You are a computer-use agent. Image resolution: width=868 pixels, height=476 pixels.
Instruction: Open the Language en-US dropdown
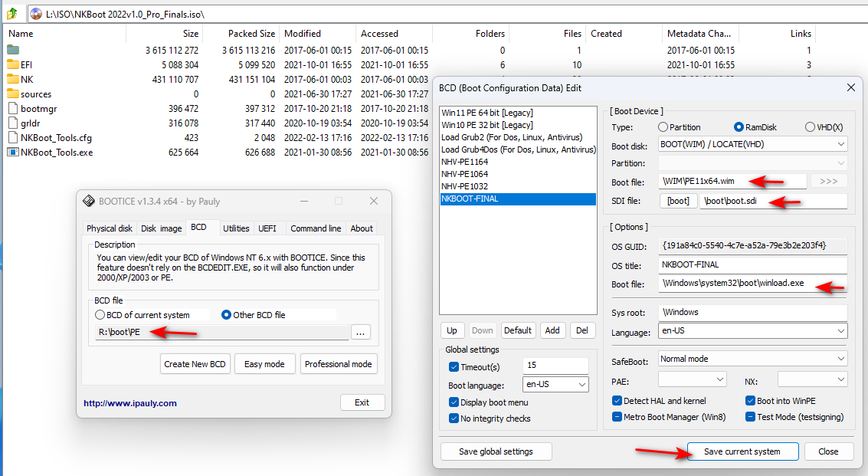752,331
